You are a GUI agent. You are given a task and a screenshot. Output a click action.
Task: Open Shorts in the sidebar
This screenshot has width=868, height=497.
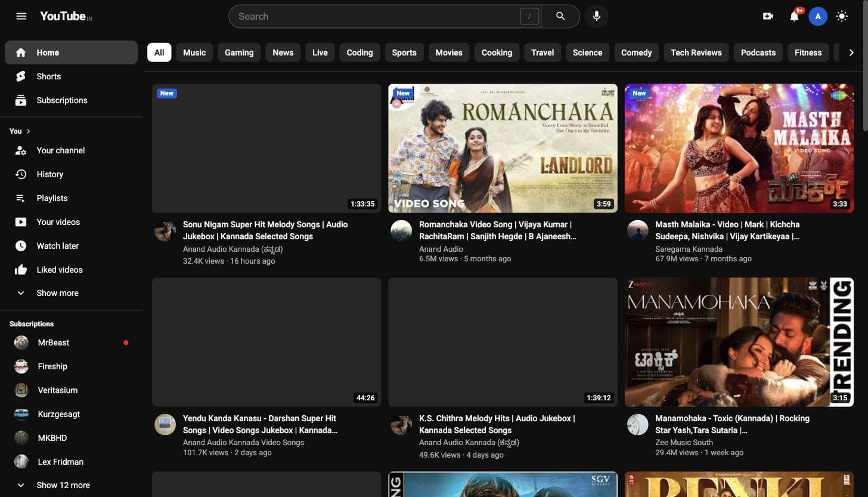coord(71,76)
